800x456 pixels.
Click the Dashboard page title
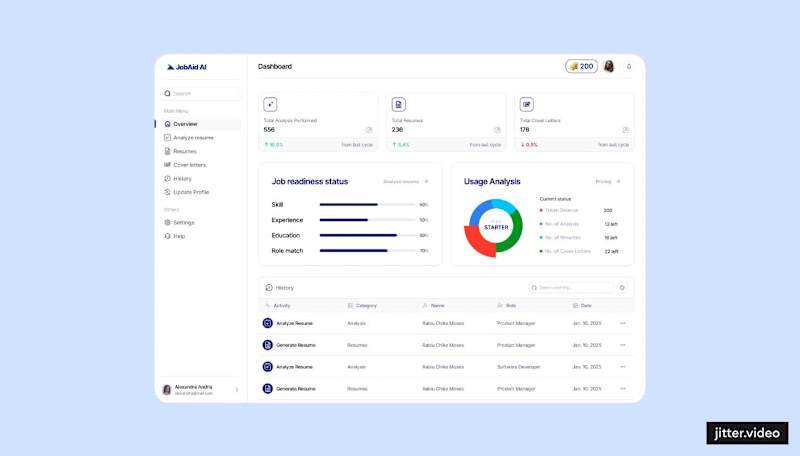point(275,66)
